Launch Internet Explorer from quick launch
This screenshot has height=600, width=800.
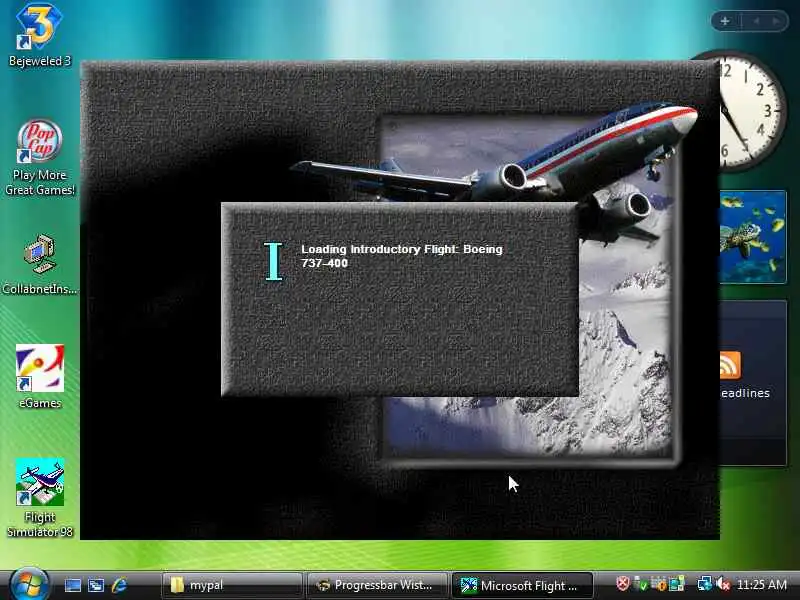[119, 585]
